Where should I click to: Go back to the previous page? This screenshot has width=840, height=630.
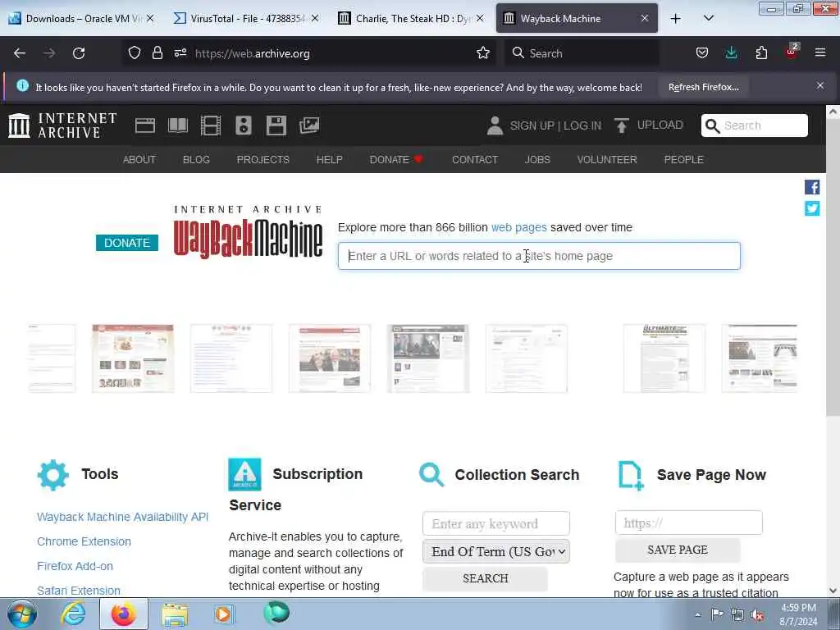(20, 53)
